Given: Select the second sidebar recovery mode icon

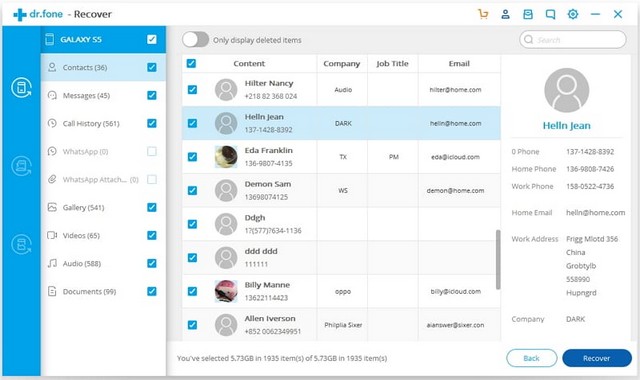Looking at the screenshot, I should (21, 166).
